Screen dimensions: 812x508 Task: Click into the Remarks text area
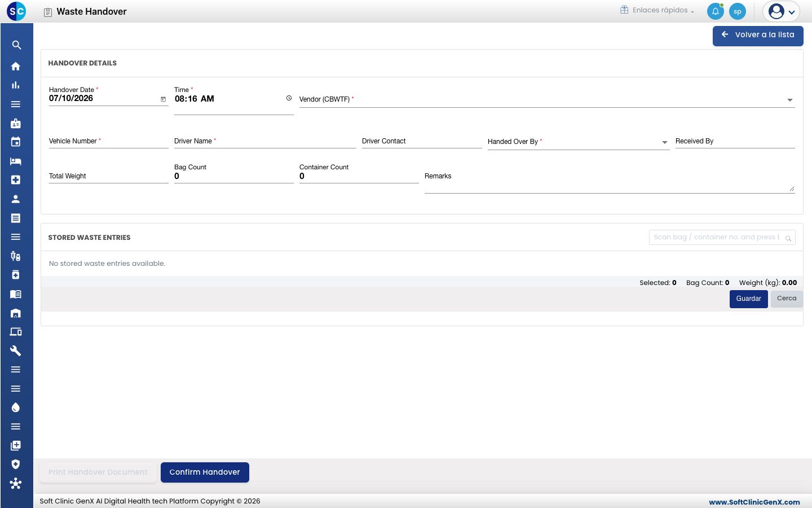coord(610,181)
